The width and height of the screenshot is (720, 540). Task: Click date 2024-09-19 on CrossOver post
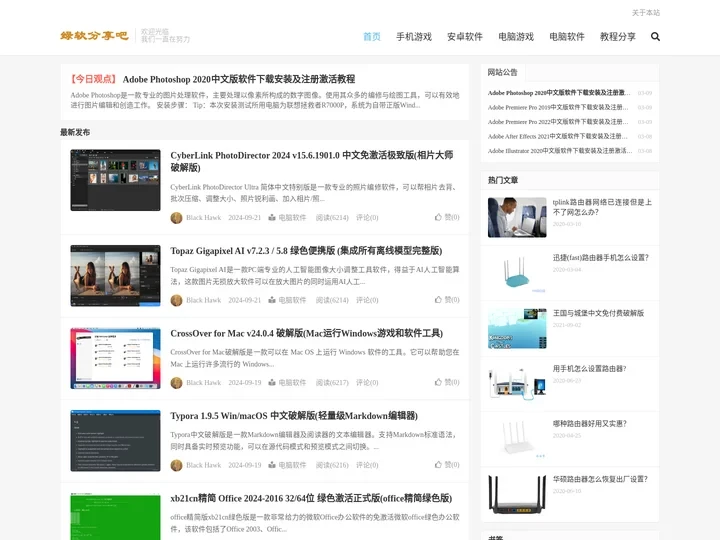pos(245,382)
